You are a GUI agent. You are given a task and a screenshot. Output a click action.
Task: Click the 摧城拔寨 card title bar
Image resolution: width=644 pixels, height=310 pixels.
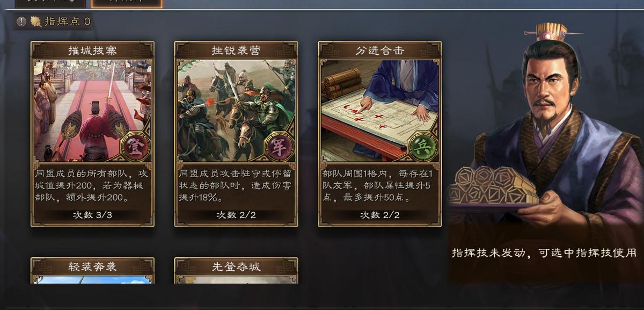click(92, 51)
